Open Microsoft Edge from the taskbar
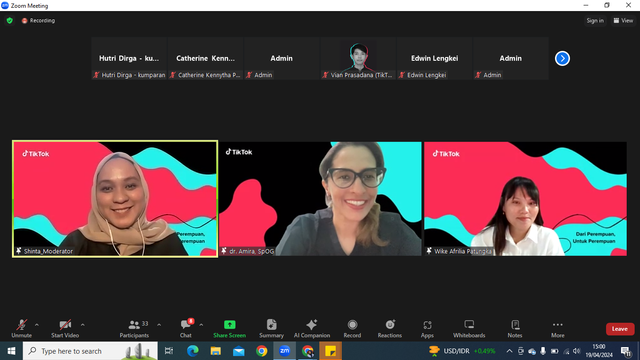This screenshot has height=360, width=640. (192, 351)
